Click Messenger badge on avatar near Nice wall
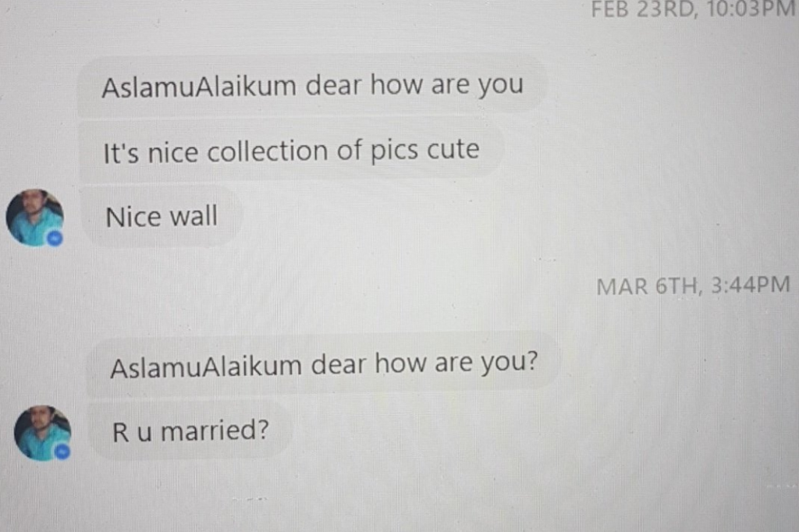The width and height of the screenshot is (799, 532). click(x=55, y=238)
